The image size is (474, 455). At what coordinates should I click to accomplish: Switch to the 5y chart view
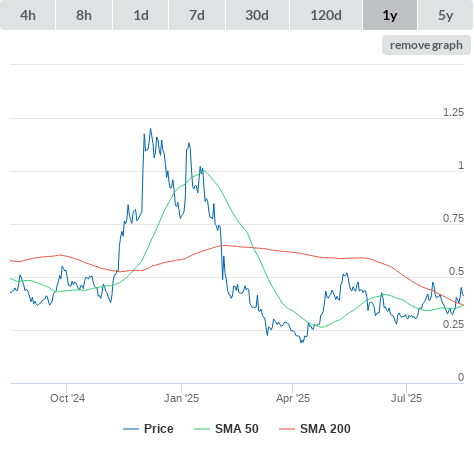[x=446, y=15]
